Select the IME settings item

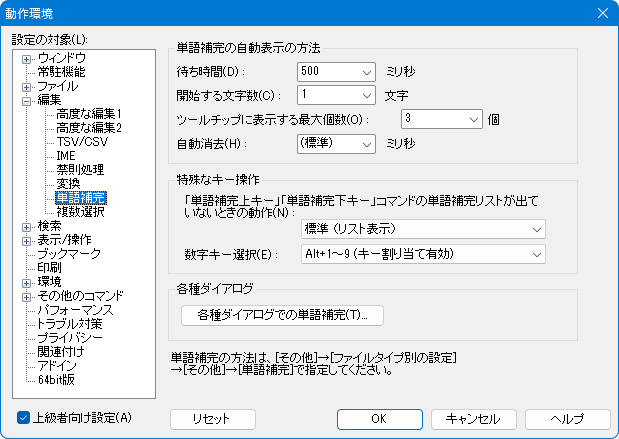67,156
